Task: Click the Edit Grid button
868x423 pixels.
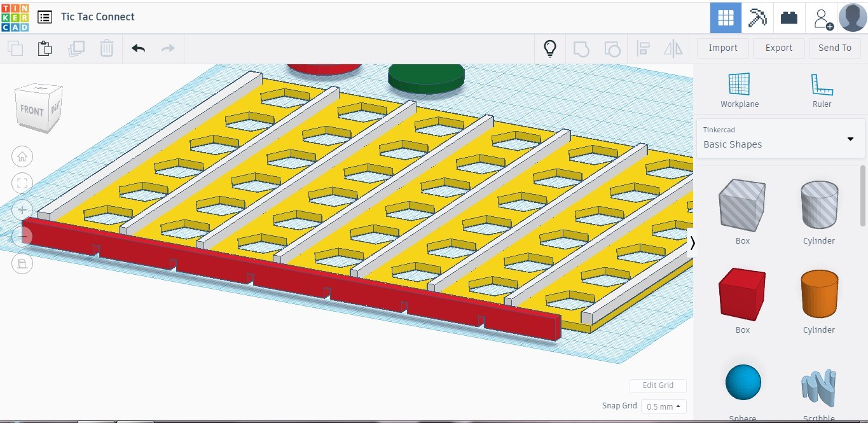Action: pyautogui.click(x=658, y=385)
